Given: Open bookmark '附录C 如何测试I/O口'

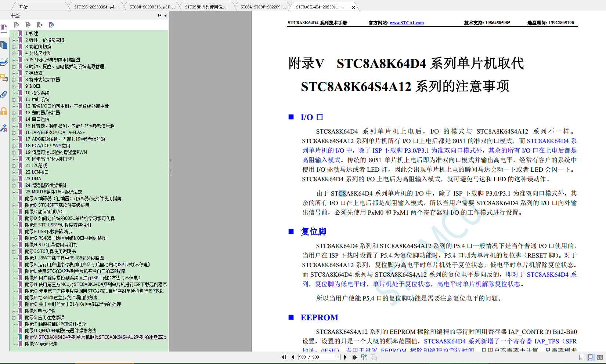Looking at the screenshot, I should point(46,212).
